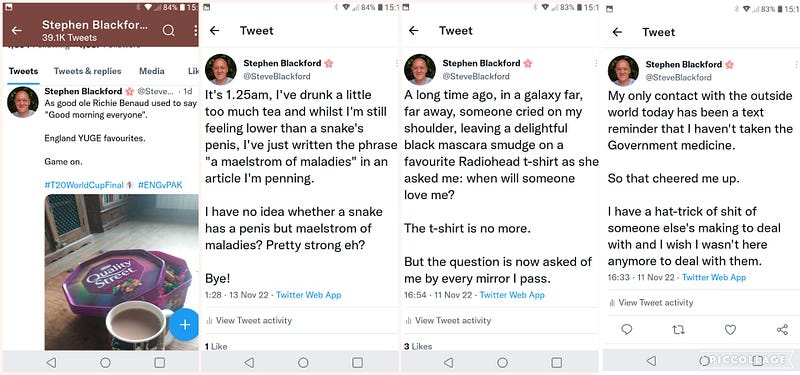This screenshot has width=800, height=375.
Task: Open the #ENGvPAK hashtag
Action: tap(160, 185)
